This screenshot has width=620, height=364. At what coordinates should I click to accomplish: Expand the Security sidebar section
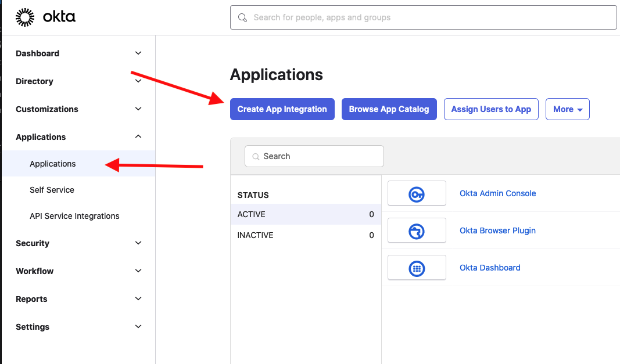coord(138,243)
